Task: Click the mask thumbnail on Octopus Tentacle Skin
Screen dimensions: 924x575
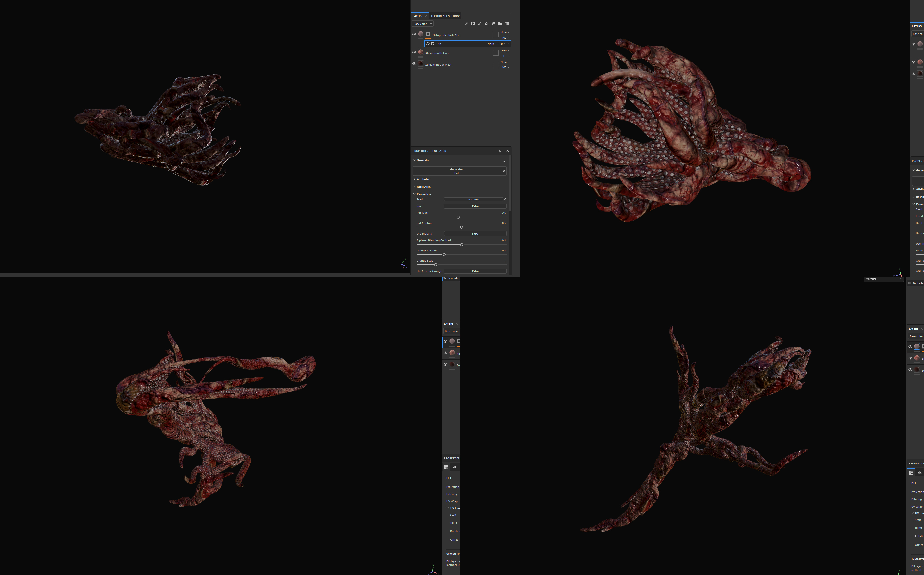Action: point(428,34)
